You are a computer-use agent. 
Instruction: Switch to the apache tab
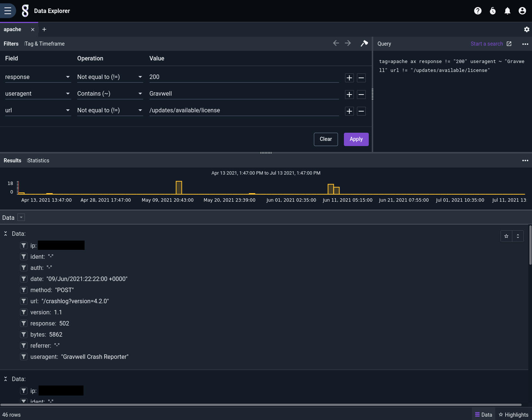click(x=13, y=30)
